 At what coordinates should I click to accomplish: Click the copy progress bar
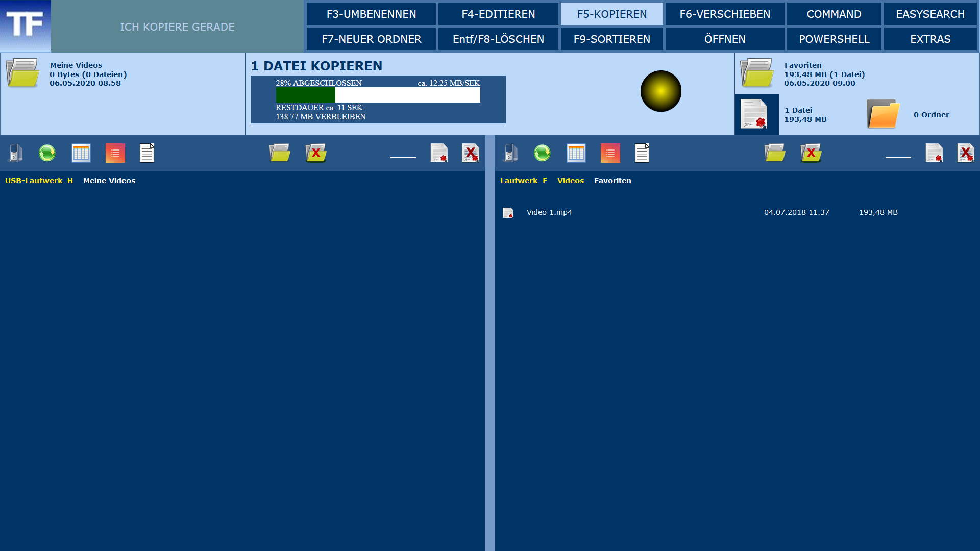tap(378, 95)
